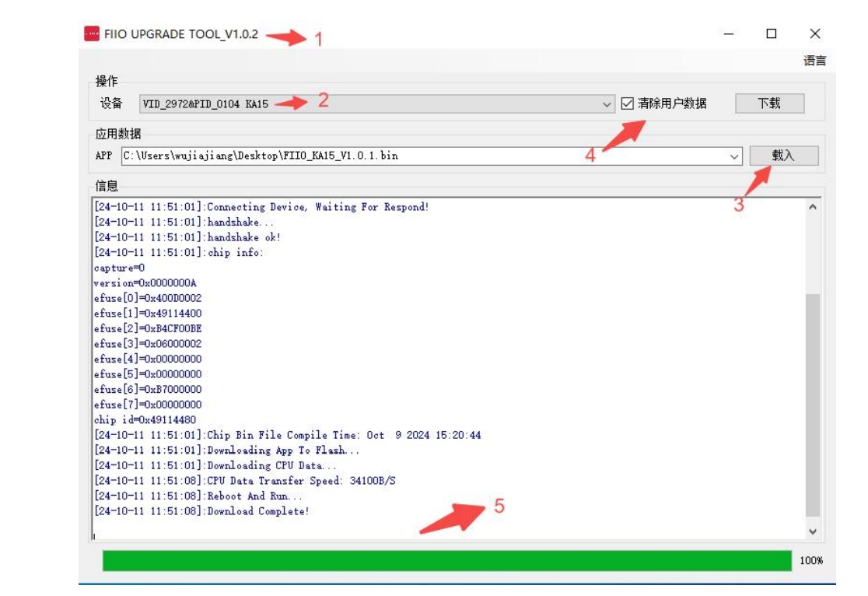Click the FiiO app icon in title bar
This screenshot has height=596, width=868.
pyautogui.click(x=92, y=34)
